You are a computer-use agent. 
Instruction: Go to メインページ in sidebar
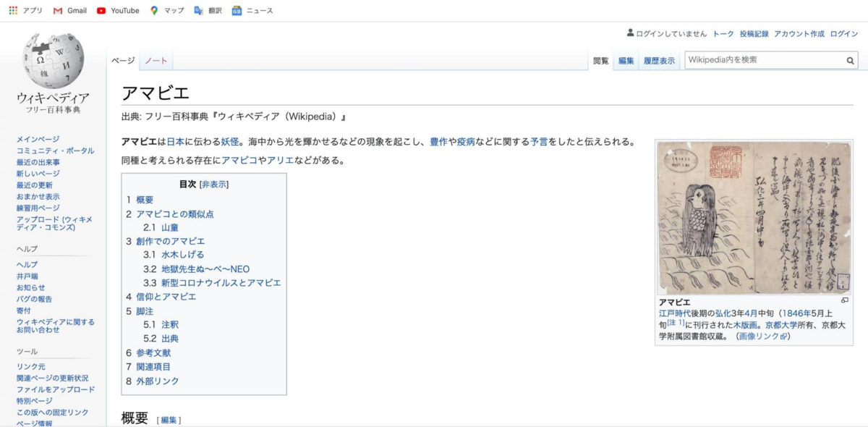coord(38,139)
